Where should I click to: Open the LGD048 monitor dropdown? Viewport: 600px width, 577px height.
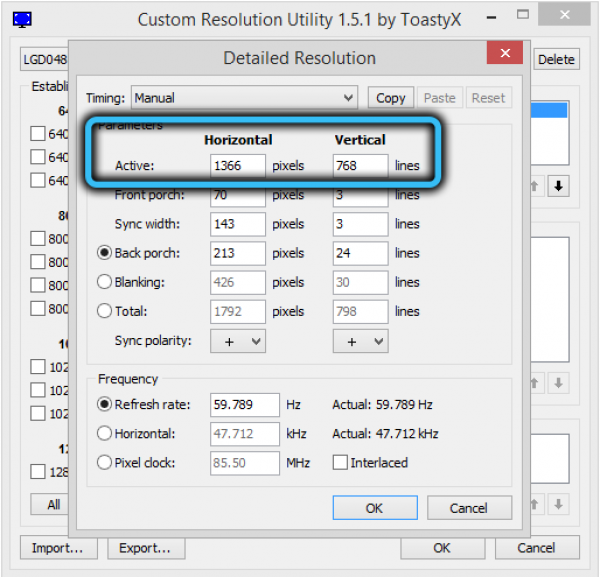tap(44, 59)
